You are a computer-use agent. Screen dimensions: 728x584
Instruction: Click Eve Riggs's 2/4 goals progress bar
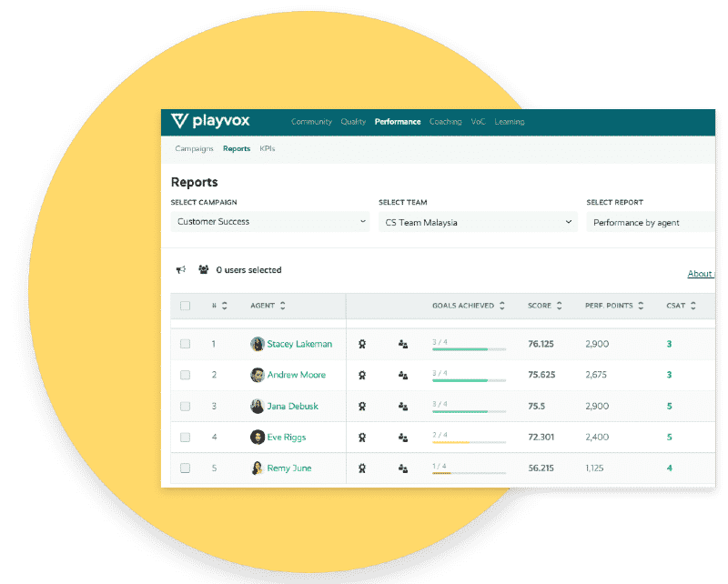coord(469,442)
